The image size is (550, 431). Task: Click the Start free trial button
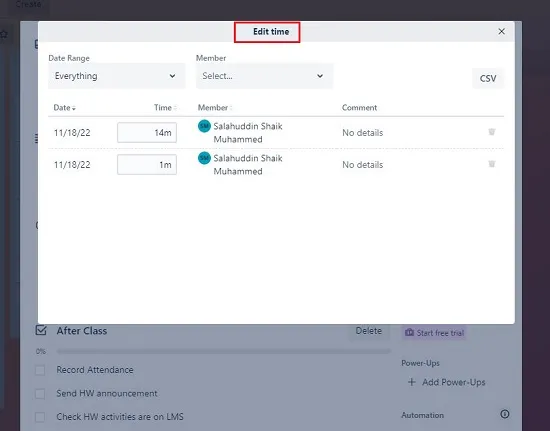[434, 333]
